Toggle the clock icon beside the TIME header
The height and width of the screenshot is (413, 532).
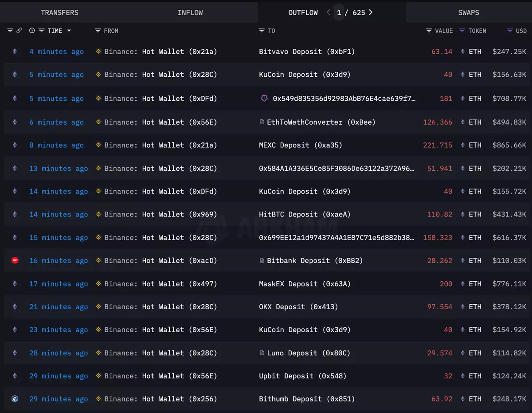coord(32,31)
